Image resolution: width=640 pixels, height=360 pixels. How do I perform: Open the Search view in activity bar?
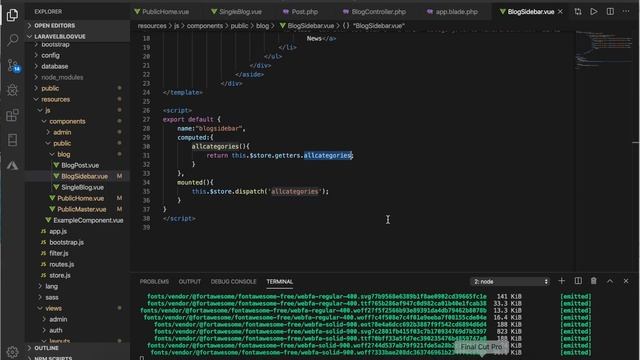(12, 40)
